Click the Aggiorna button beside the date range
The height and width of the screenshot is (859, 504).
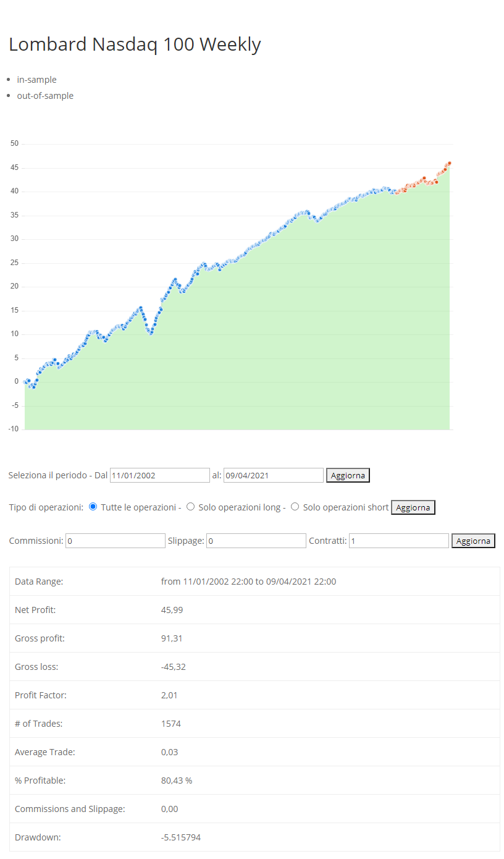(348, 475)
